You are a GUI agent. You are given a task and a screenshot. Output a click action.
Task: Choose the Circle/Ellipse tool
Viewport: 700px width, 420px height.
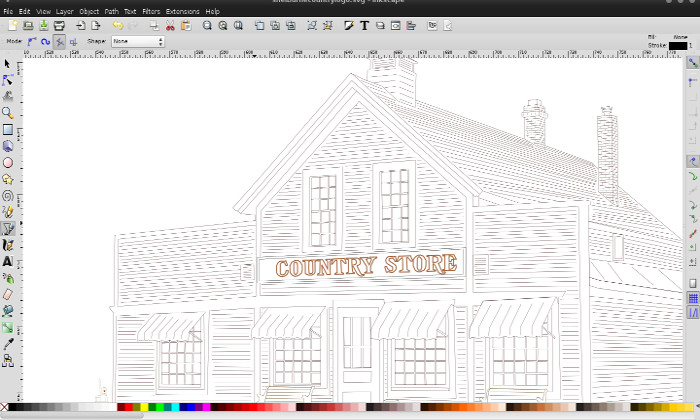click(7, 162)
